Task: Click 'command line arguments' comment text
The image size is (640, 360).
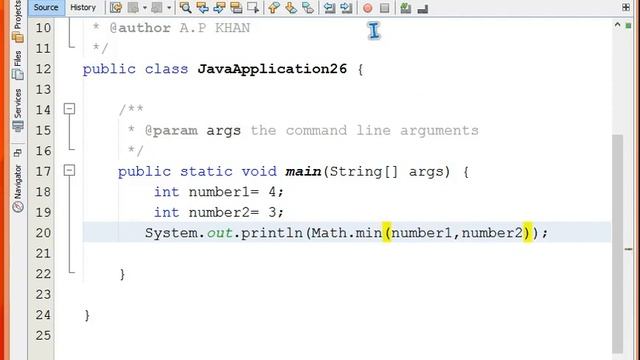Action: 382,131
